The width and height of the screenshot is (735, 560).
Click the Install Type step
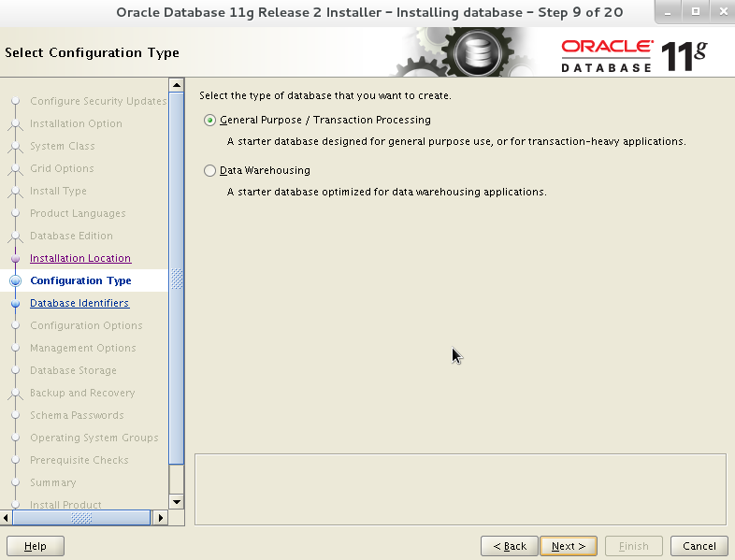pos(58,192)
